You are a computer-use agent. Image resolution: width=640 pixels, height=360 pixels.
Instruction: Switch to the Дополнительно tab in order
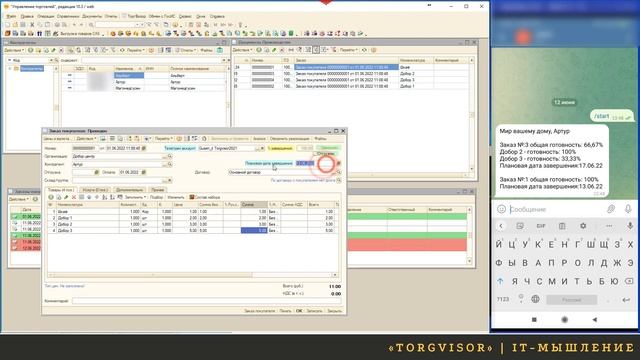pyautogui.click(x=130, y=190)
